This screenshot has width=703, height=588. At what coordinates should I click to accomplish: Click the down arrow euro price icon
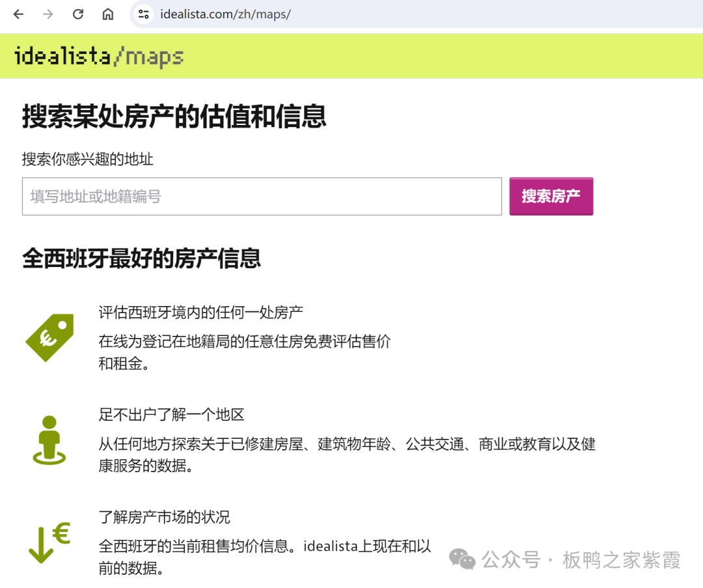point(49,543)
